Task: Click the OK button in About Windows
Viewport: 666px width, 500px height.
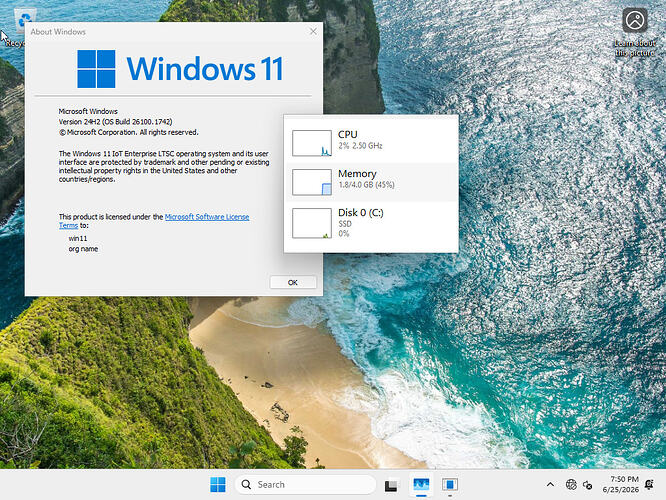Action: coord(293,282)
